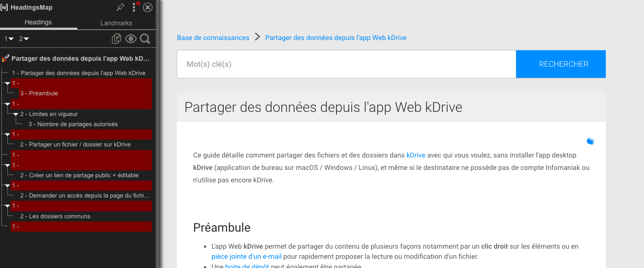The height and width of the screenshot is (268, 644).
Task: Click the HeadingsMap logo icon
Action: 4,7
